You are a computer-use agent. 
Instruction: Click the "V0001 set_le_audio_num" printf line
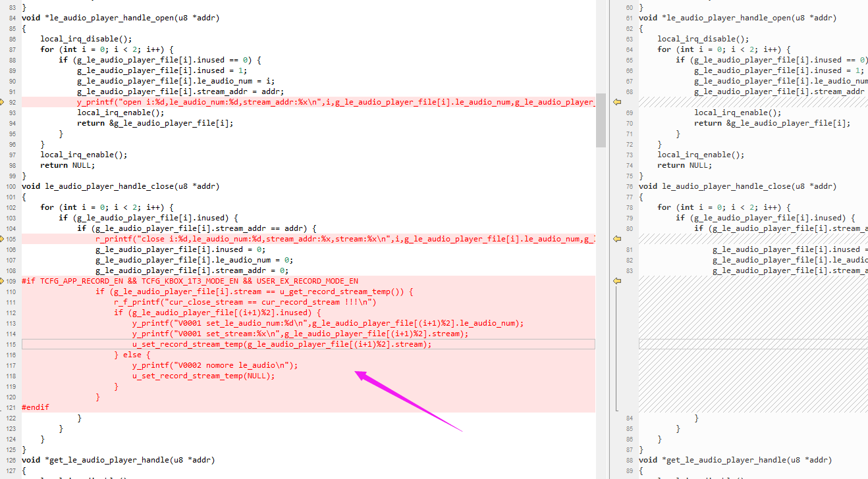328,323
